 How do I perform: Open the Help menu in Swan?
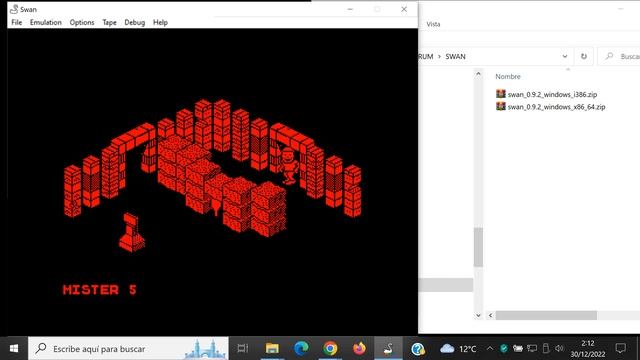(x=160, y=22)
